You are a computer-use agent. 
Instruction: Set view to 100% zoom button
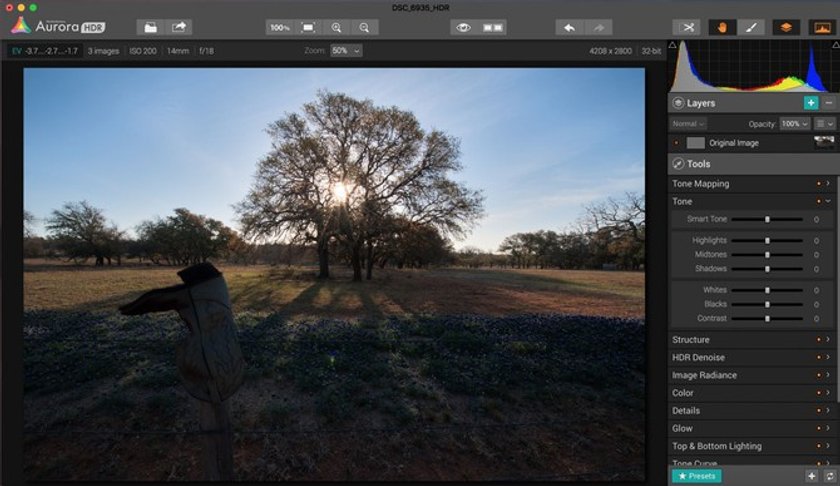tap(280, 27)
